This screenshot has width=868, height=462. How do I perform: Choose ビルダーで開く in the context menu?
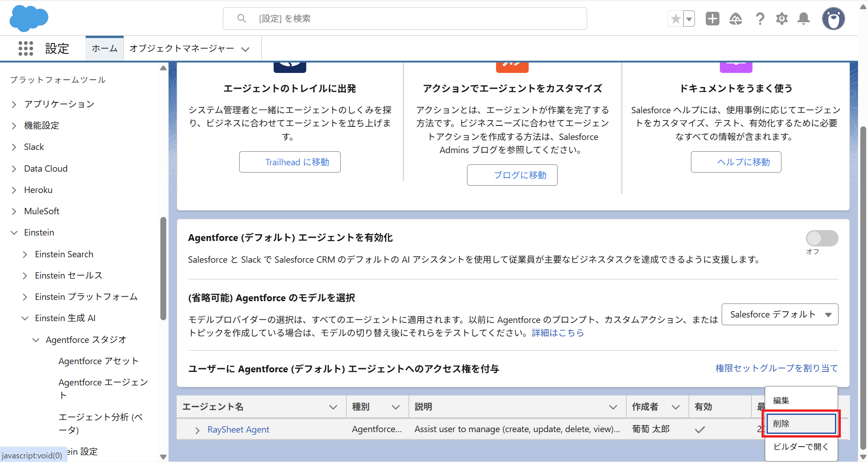tap(800, 447)
